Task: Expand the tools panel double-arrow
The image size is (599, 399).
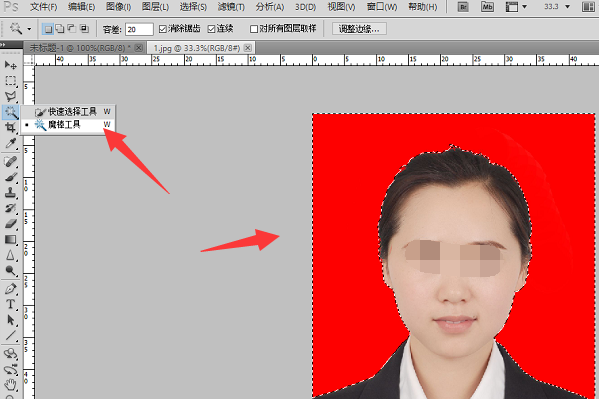Action: (3, 45)
